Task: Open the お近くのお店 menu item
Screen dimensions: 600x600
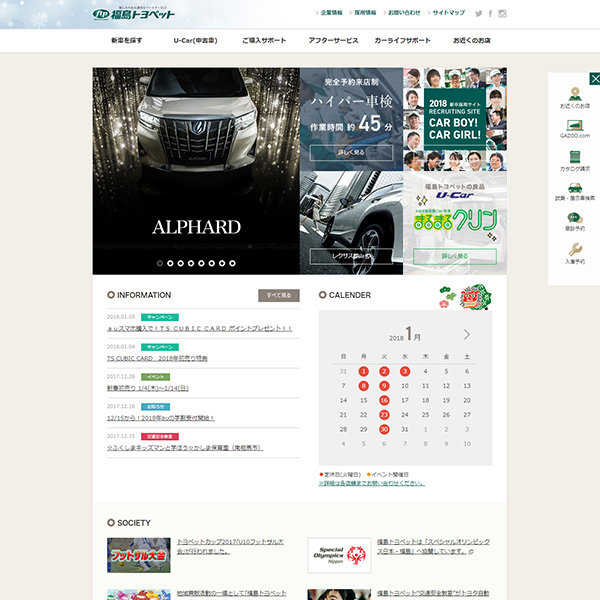Action: point(472,40)
